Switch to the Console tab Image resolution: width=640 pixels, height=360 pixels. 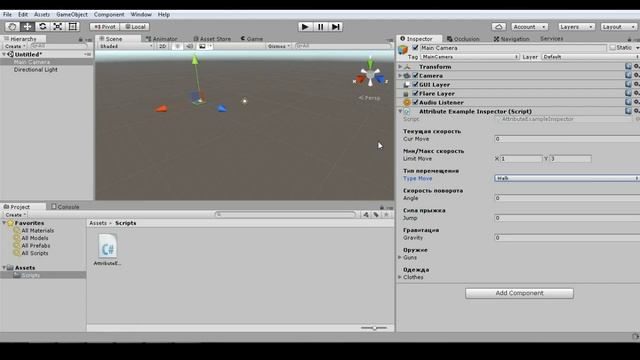pyautogui.click(x=65, y=207)
